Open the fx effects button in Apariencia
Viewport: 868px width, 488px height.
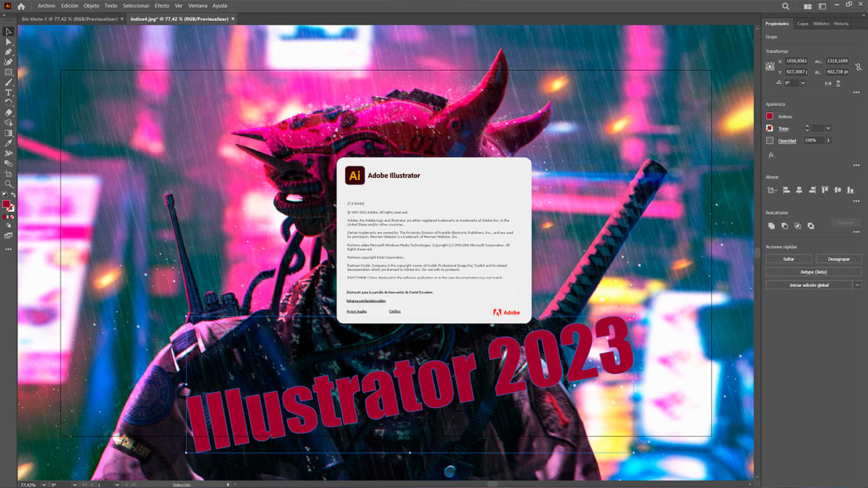pos(771,155)
